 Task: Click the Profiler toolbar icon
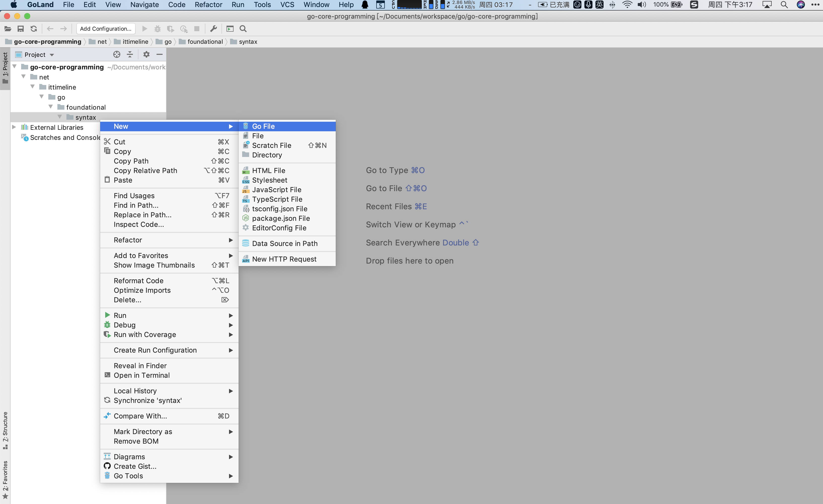(x=184, y=29)
